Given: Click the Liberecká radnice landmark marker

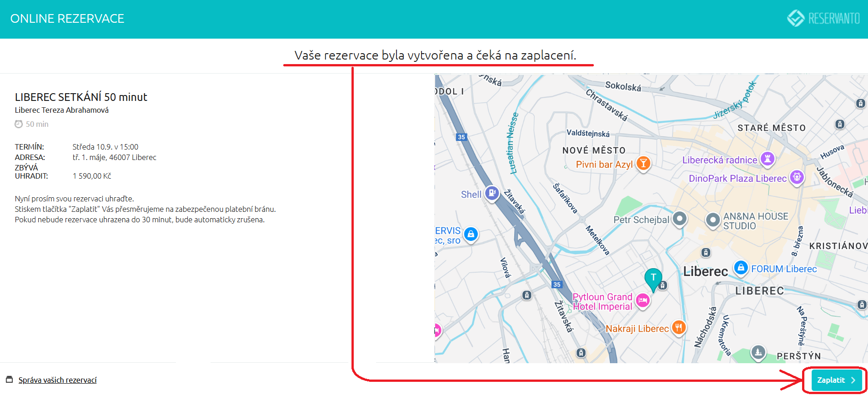Looking at the screenshot, I should (768, 159).
